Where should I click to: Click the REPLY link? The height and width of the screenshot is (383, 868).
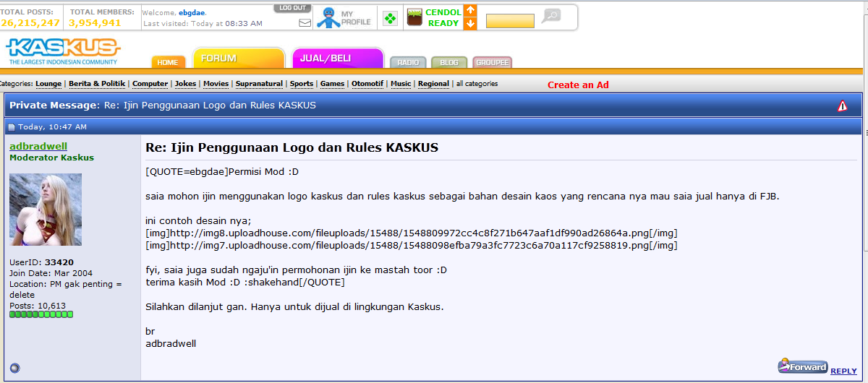(843, 371)
